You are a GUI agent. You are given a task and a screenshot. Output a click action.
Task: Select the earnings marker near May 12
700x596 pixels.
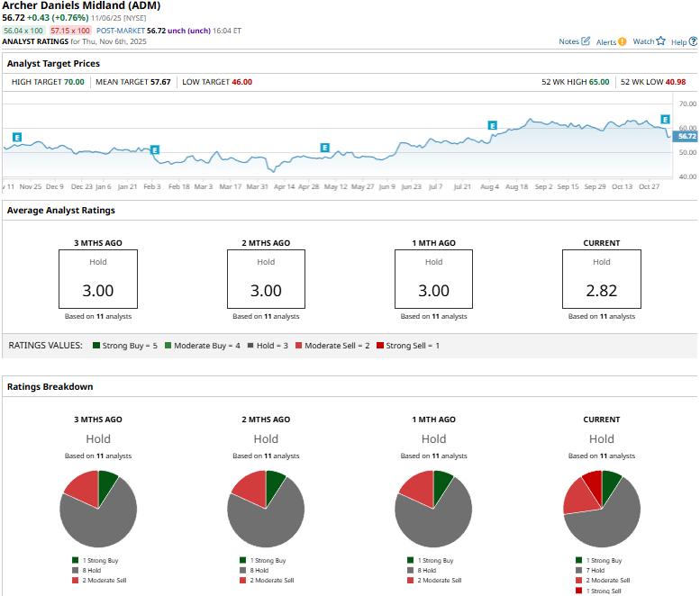[x=324, y=147]
